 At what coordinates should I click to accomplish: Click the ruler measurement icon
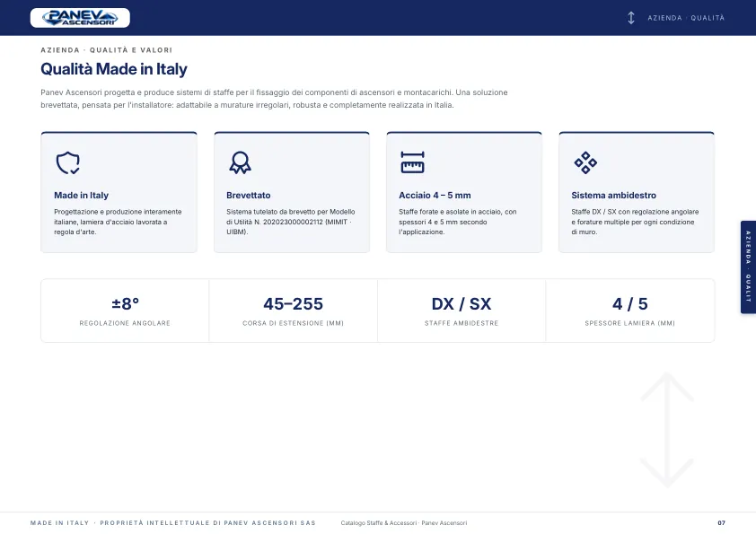click(x=412, y=162)
